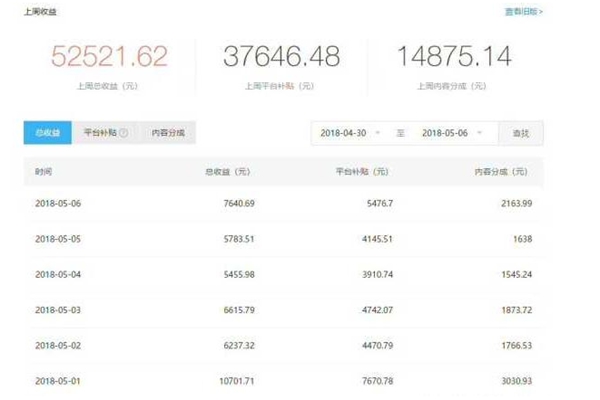This screenshot has width=600, height=400.
Task: Switch to the 内容分成 tab
Action: tap(168, 133)
